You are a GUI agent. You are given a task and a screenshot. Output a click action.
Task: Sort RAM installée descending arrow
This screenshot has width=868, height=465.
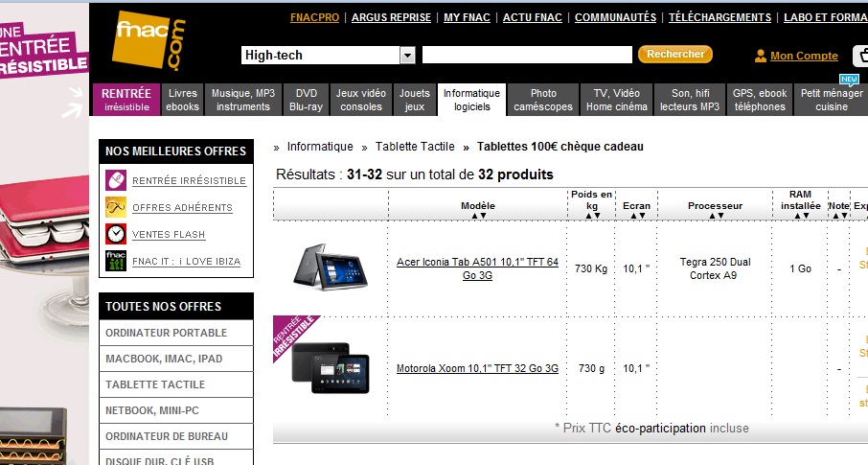[x=806, y=216]
